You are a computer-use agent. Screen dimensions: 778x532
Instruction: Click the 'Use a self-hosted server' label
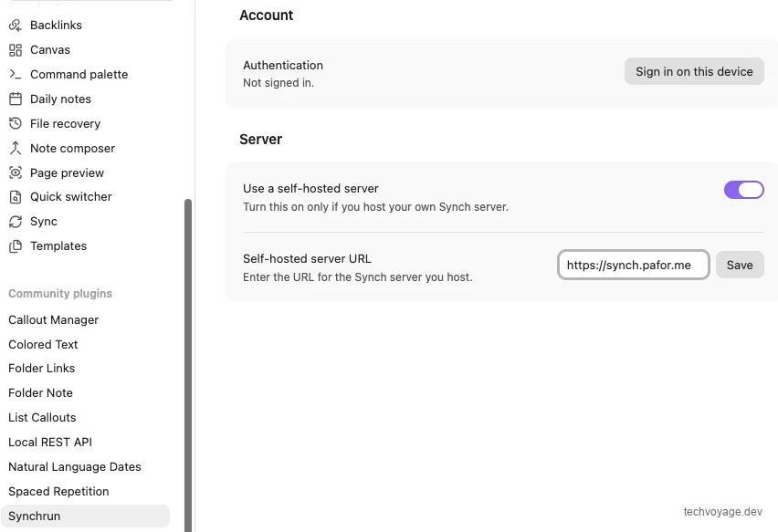310,188
